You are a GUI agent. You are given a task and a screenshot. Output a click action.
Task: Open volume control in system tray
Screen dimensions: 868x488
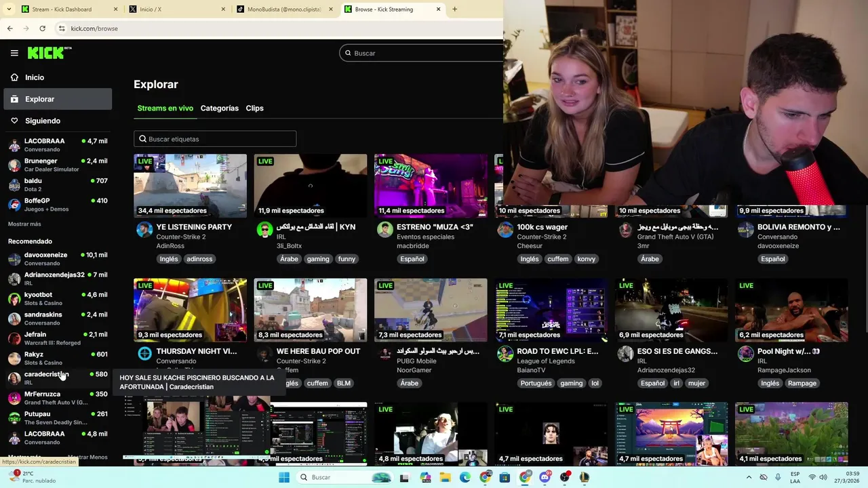click(x=823, y=477)
